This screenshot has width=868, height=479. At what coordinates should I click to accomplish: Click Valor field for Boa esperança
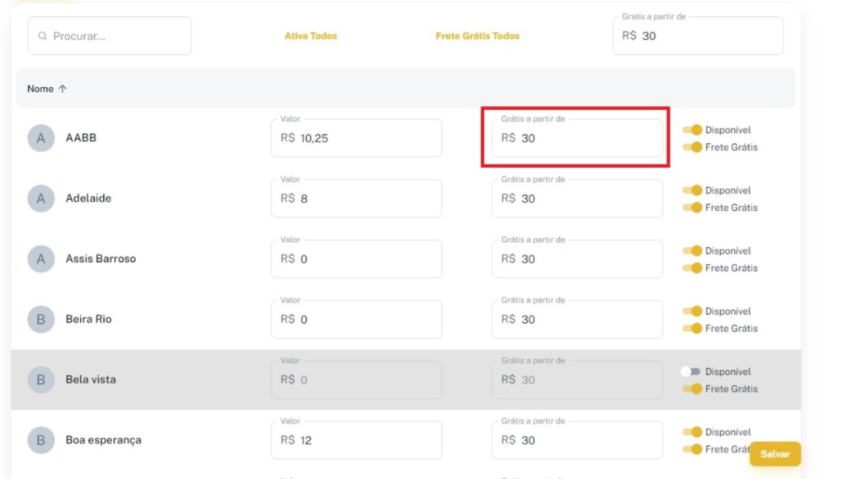[357, 440]
